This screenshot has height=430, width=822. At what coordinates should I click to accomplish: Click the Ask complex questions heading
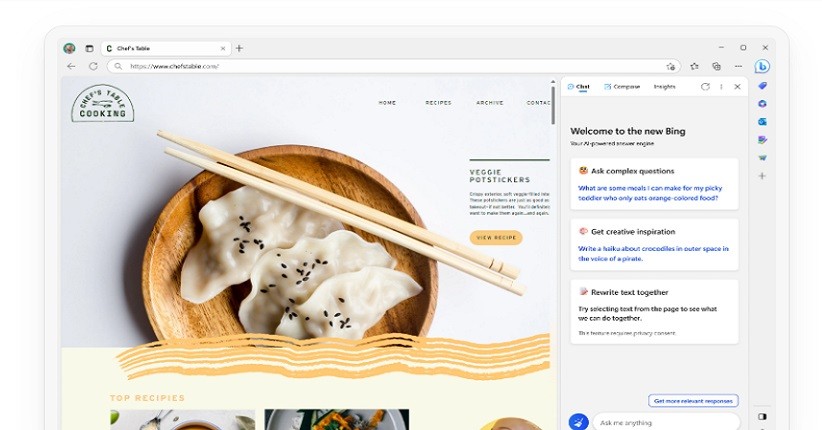pos(632,171)
